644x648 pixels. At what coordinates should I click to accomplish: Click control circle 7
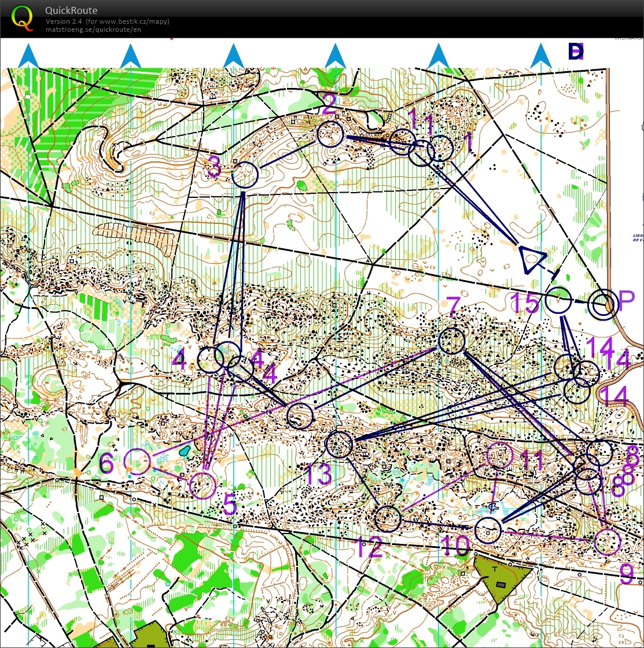pyautogui.click(x=452, y=341)
